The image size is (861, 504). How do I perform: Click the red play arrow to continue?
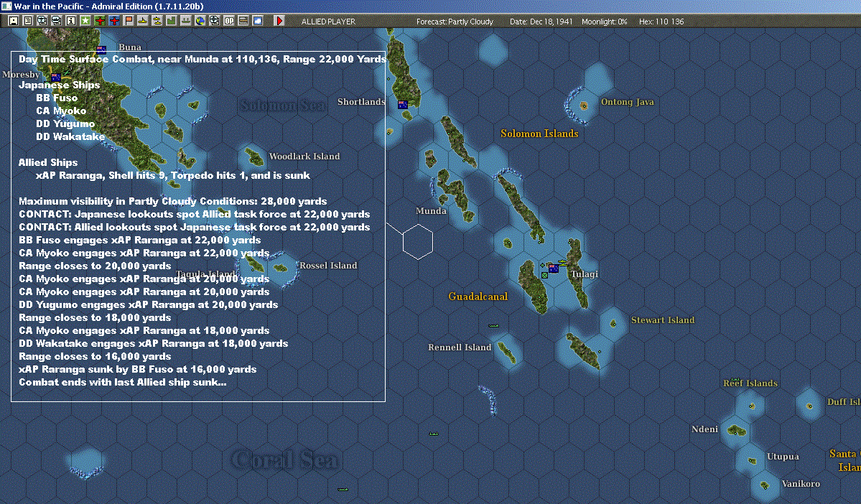pyautogui.click(x=279, y=21)
